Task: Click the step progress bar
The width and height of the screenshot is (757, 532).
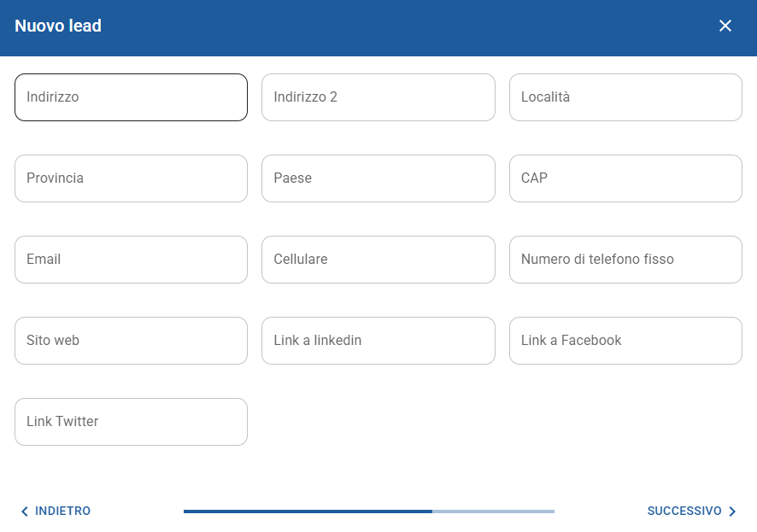Action: click(x=368, y=512)
